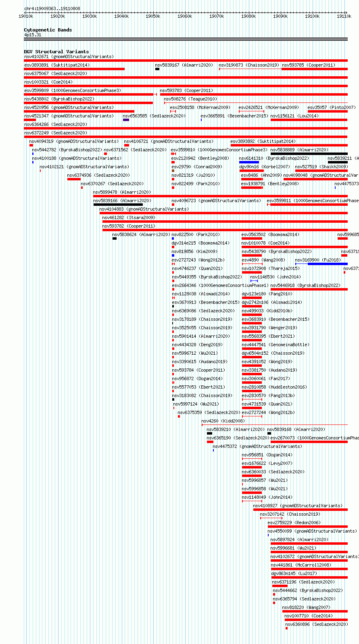Screen dimensions: 359x644
Task: Select esv3665891 (Besenbacher2015) variant
Action: (234, 116)
